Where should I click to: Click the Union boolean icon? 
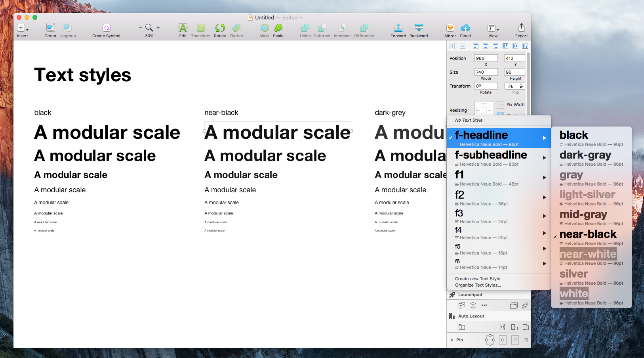point(305,28)
